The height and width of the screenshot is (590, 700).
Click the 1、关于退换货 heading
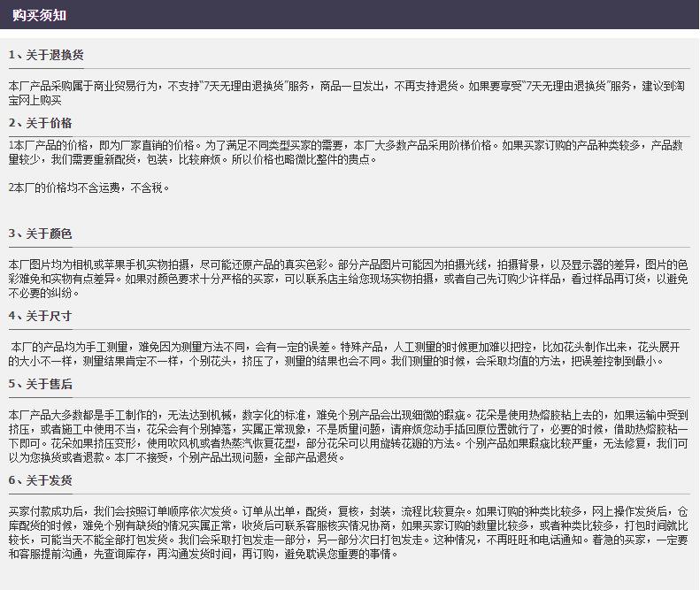pyautogui.click(x=46, y=55)
